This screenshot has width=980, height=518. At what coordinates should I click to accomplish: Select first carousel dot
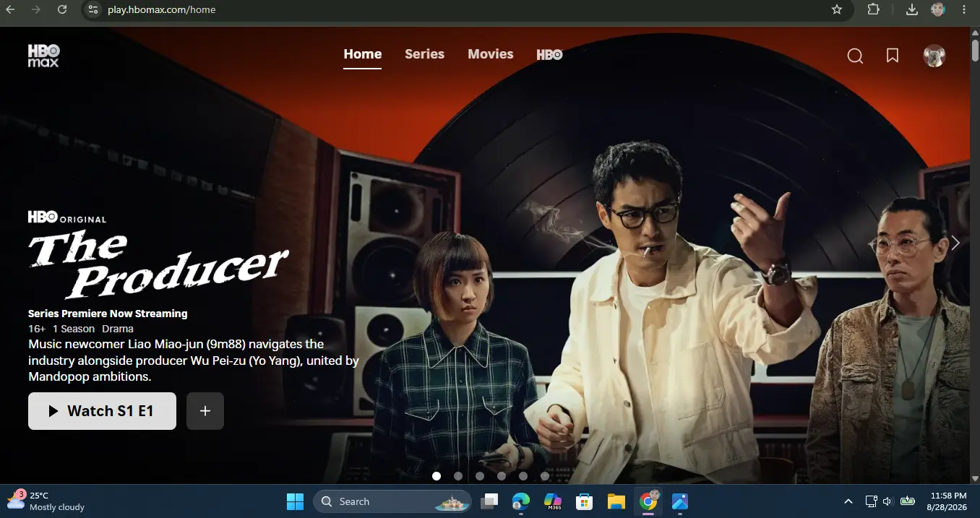(x=437, y=476)
